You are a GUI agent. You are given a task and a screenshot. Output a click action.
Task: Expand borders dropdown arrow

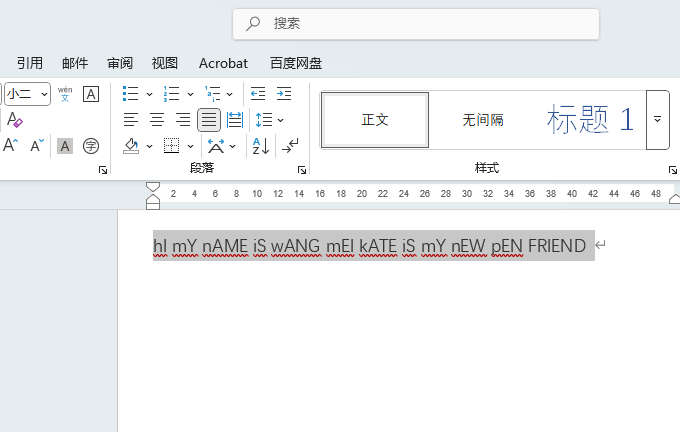pyautogui.click(x=190, y=147)
